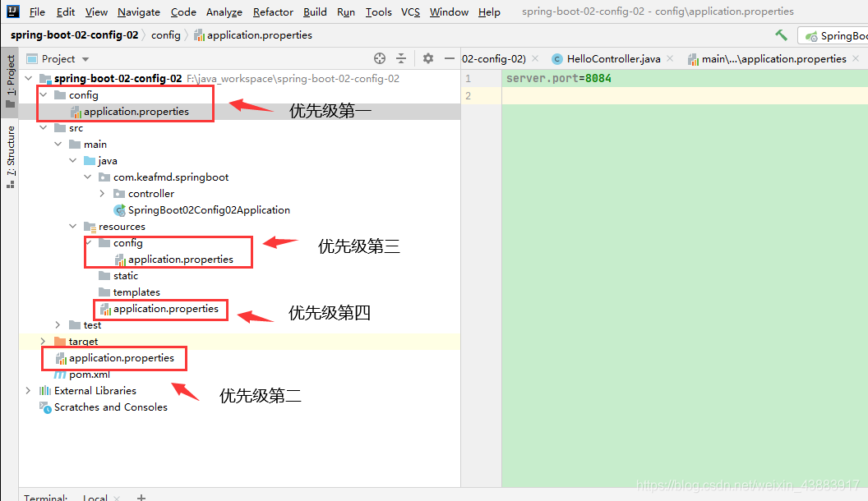Collapse the com.keafmd.springboot package chevron

tap(88, 177)
